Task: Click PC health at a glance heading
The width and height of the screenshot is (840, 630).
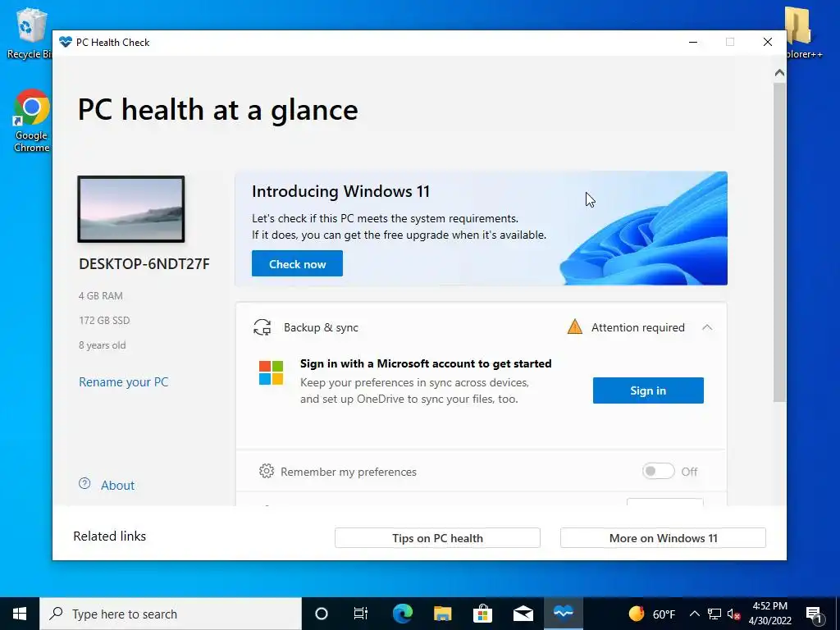Action: (218, 111)
